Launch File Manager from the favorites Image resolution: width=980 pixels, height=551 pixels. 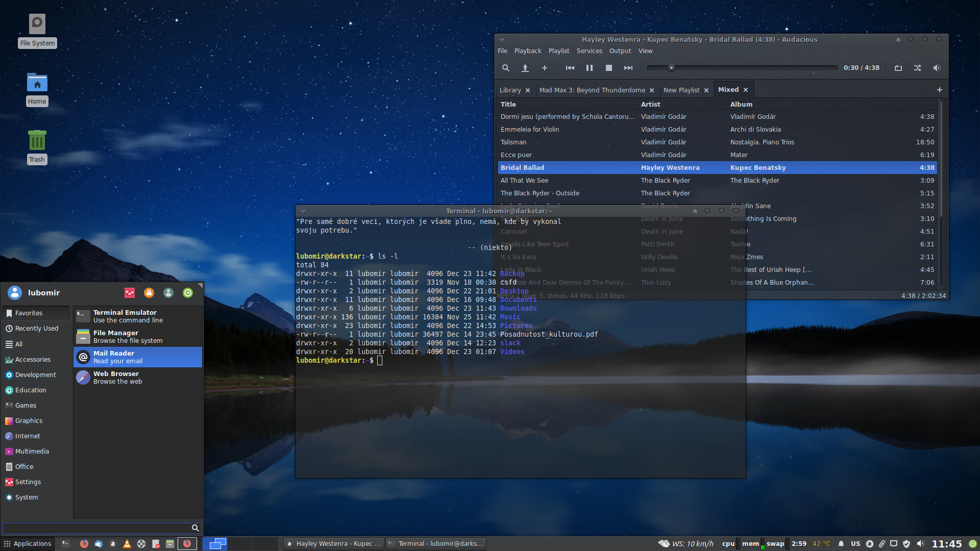138,337
